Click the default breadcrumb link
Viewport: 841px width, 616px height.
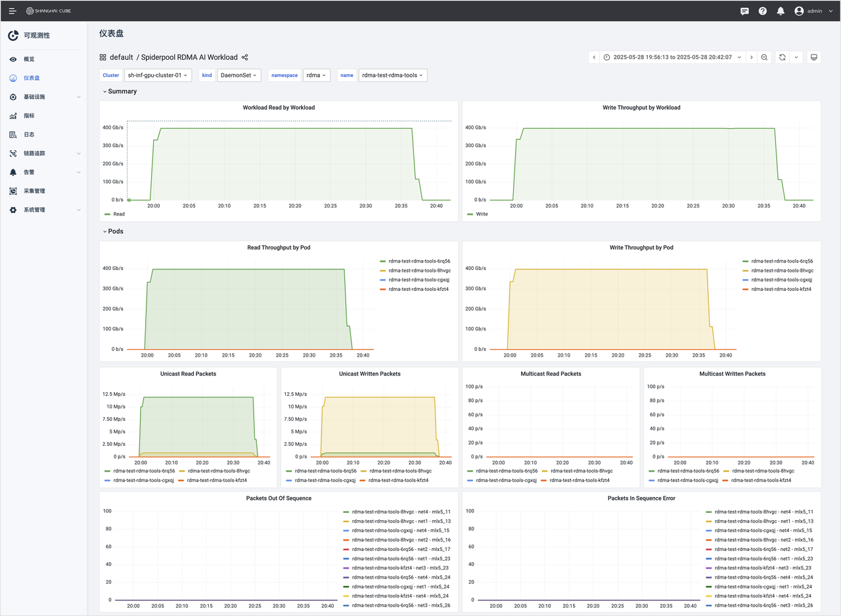(121, 57)
